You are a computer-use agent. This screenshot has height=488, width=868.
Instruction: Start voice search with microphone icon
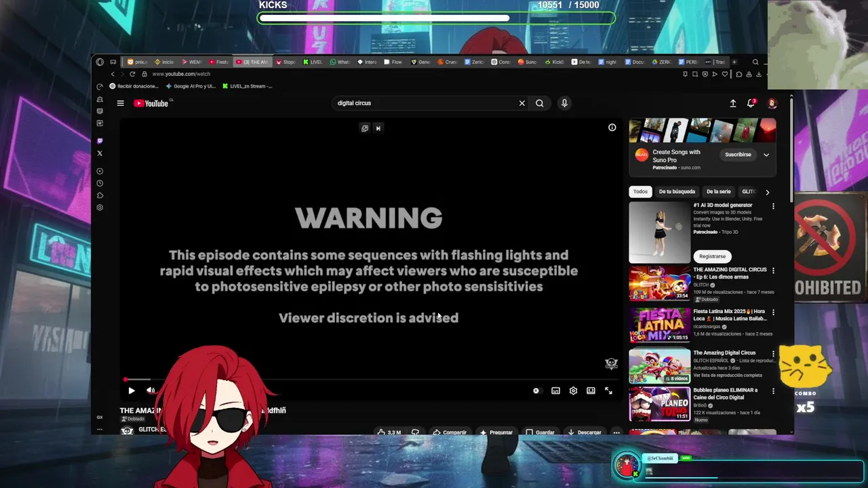[564, 103]
